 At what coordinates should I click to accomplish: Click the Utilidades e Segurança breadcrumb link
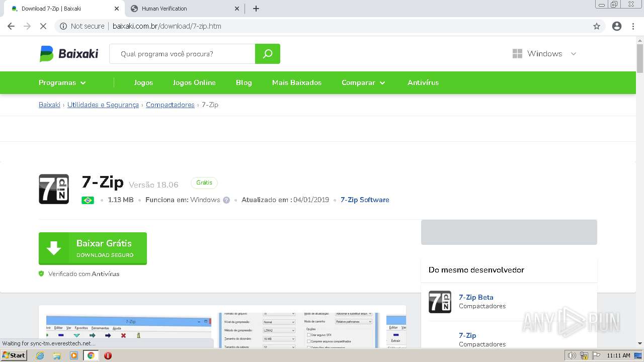pos(103,105)
